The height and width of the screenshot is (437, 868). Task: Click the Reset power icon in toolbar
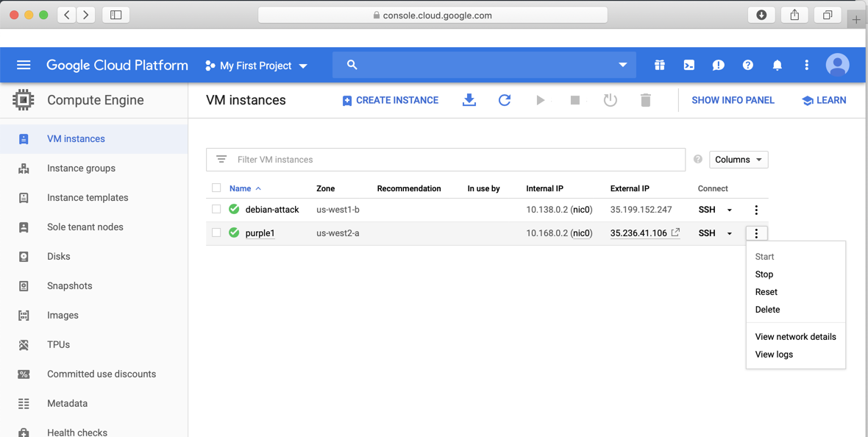[x=610, y=100]
